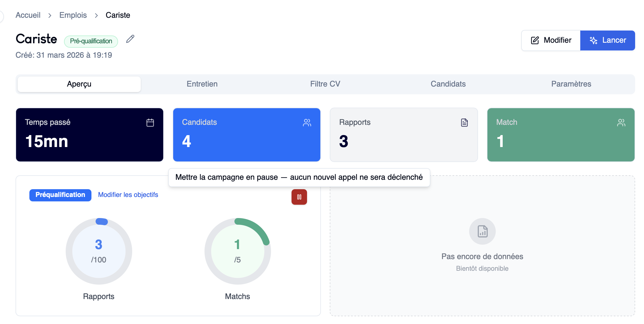Switch to the Entretien tab
Viewport: 644px width, 324px height.
pos(202,84)
